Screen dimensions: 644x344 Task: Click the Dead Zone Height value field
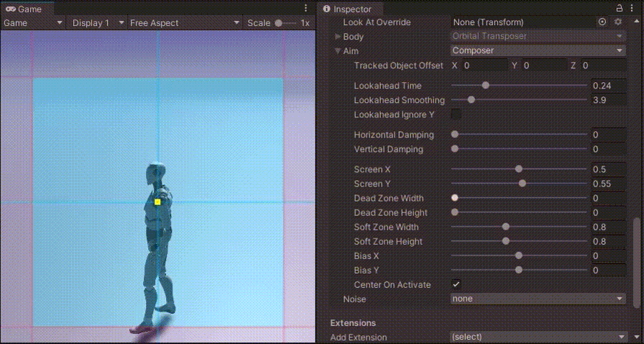click(x=609, y=212)
